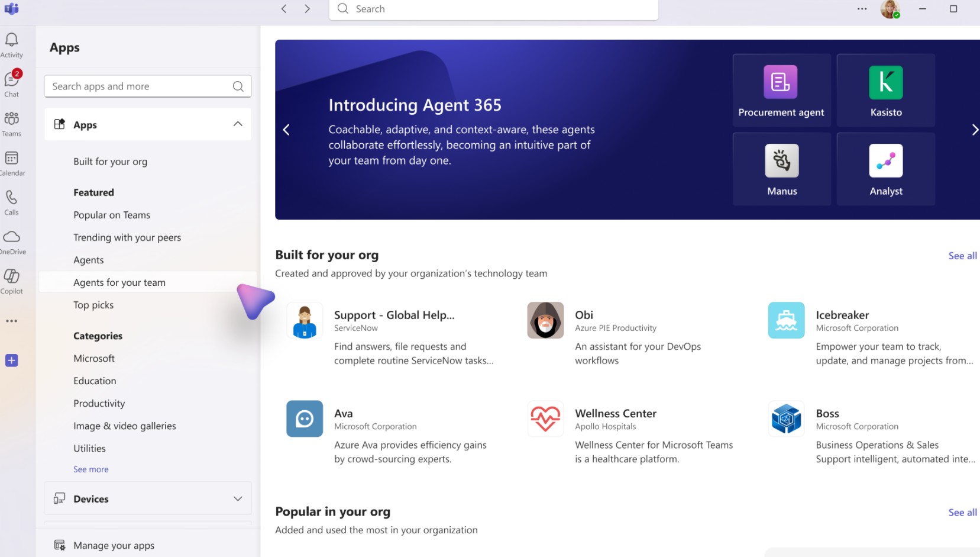Image resolution: width=980 pixels, height=557 pixels.
Task: Select Agents for your team
Action: (x=119, y=282)
